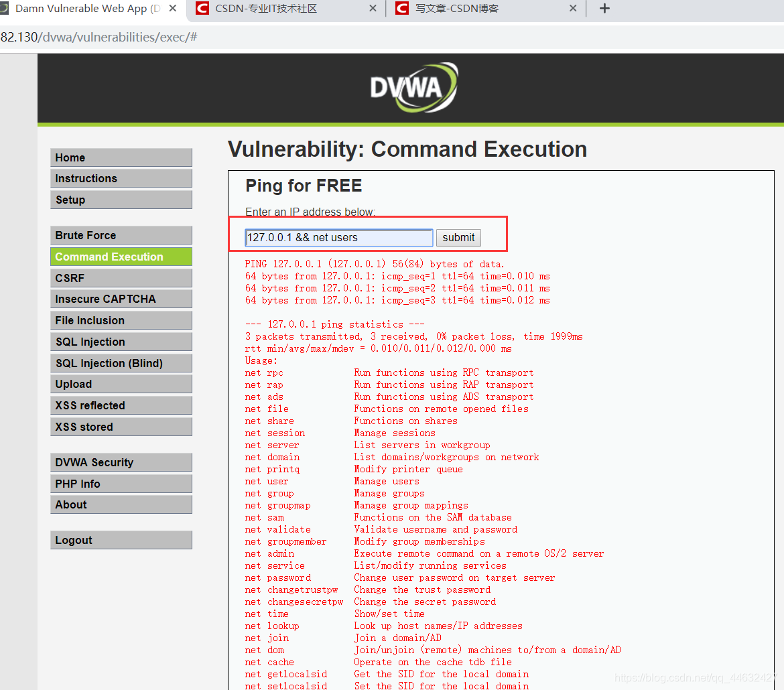This screenshot has width=784, height=690.
Task: Switch to the CSDN-专业IT技术社区 tab
Action: (285, 9)
